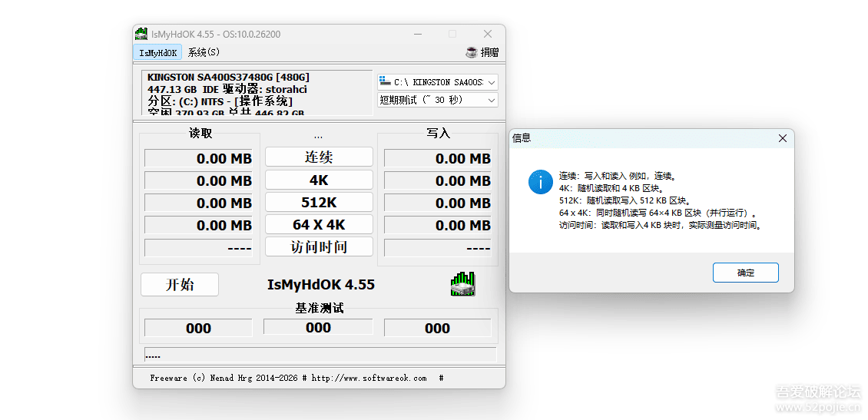The width and height of the screenshot is (868, 420).
Task: Click the '64 x 4K: 同时随机读写' dialog line
Action: [658, 213]
